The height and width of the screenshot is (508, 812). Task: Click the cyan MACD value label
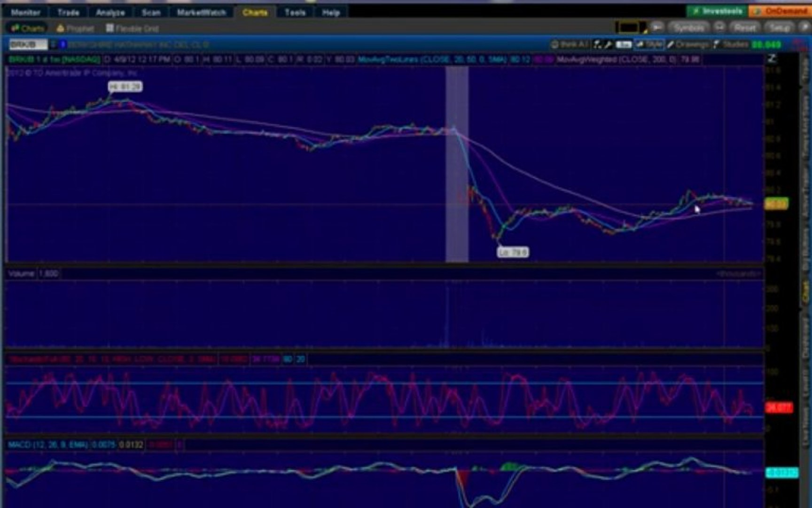click(782, 472)
